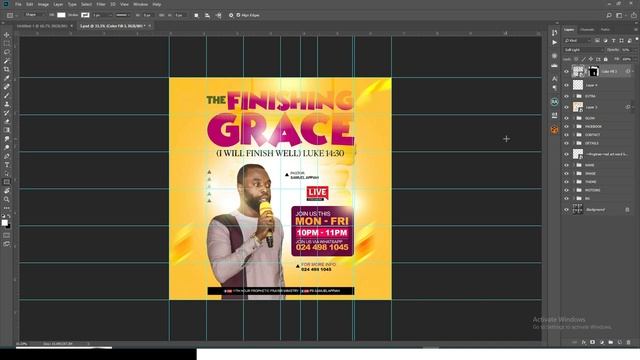The width and height of the screenshot is (640, 360).
Task: Open the layer filter Kind dropdown
Action: 577,40
